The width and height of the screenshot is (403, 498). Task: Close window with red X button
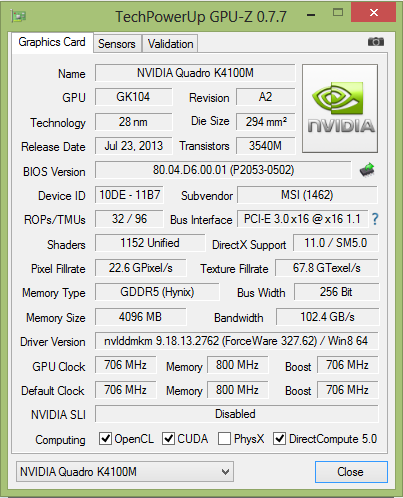[x=374, y=13]
